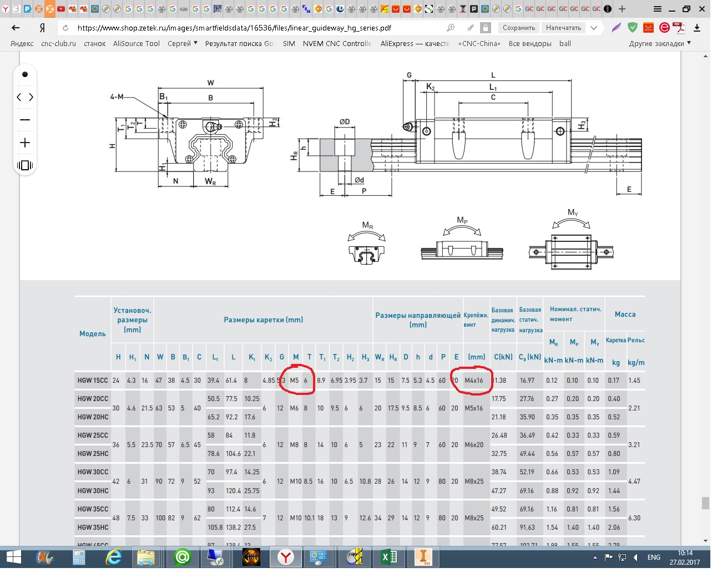This screenshot has width=717, height=588.
Task: Open the Windows Start menu
Action: coord(13,557)
